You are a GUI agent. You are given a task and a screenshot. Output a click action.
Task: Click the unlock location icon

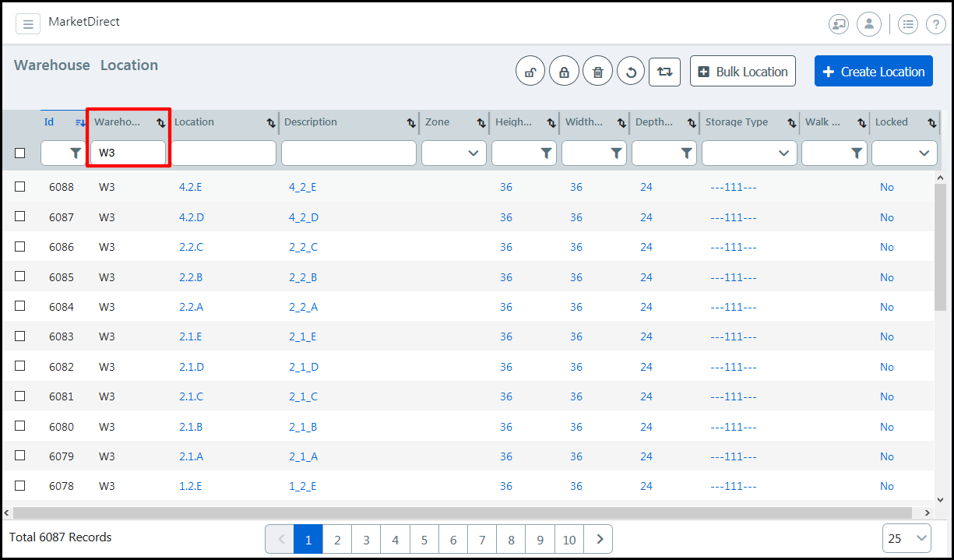[x=530, y=72]
